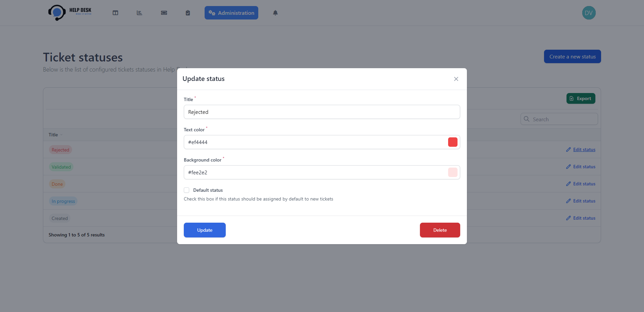Sort by Title column chevron
Image resolution: width=644 pixels, height=312 pixels.
point(61,135)
